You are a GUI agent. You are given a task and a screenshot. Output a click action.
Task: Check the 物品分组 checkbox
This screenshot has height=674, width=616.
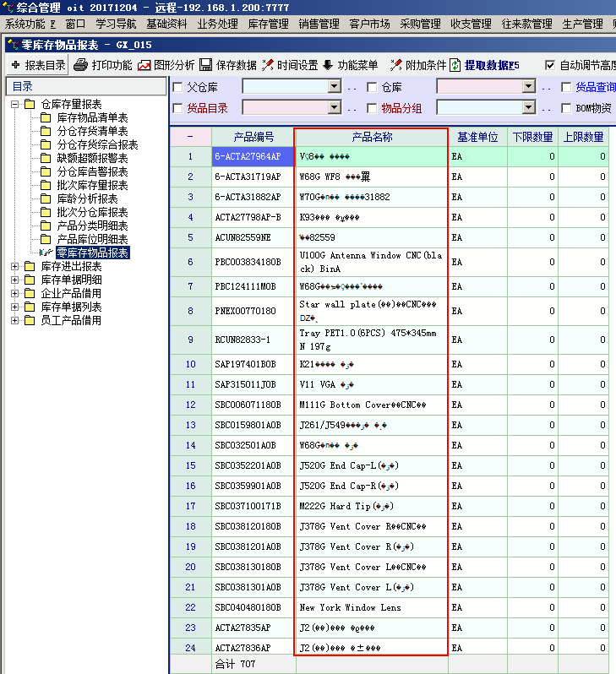(x=372, y=108)
